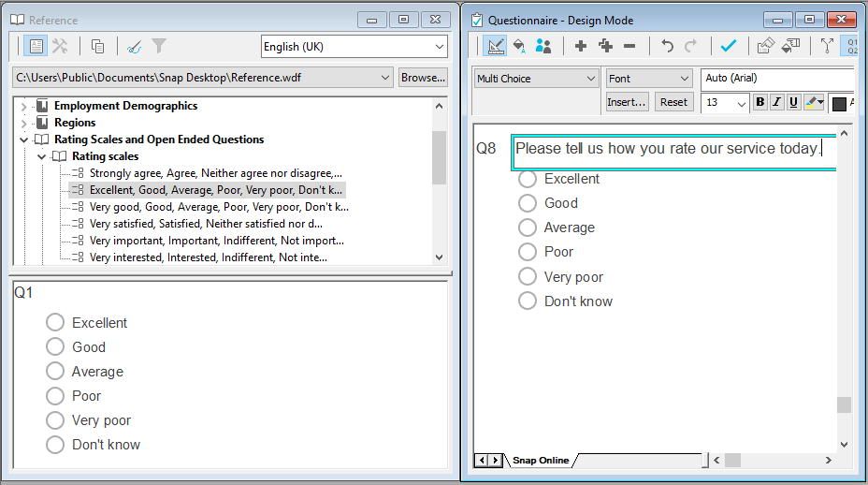The width and height of the screenshot is (868, 485).
Task: Toggle Underline formatting
Action: [794, 103]
